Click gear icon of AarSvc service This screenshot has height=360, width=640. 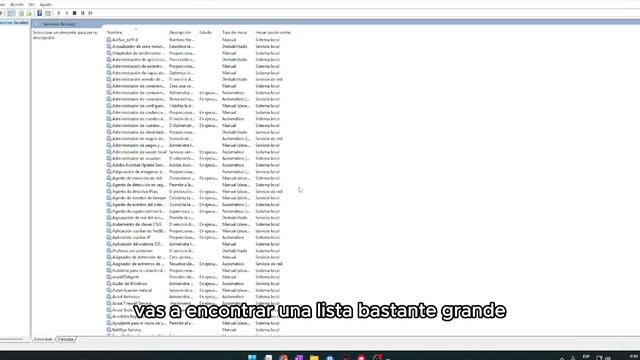point(109,40)
